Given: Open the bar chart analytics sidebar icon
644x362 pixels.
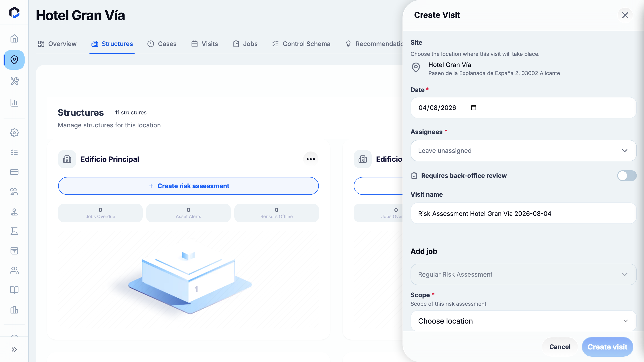Looking at the screenshot, I should pos(14,103).
